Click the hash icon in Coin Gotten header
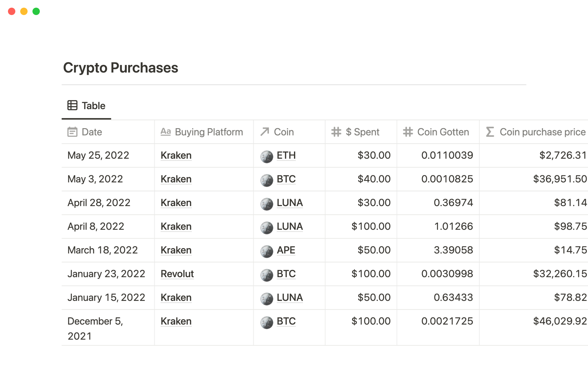This screenshot has width=588, height=368. click(408, 132)
